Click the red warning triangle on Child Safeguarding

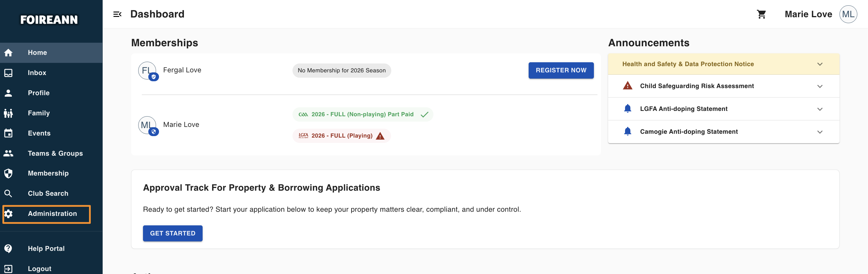[x=627, y=86]
